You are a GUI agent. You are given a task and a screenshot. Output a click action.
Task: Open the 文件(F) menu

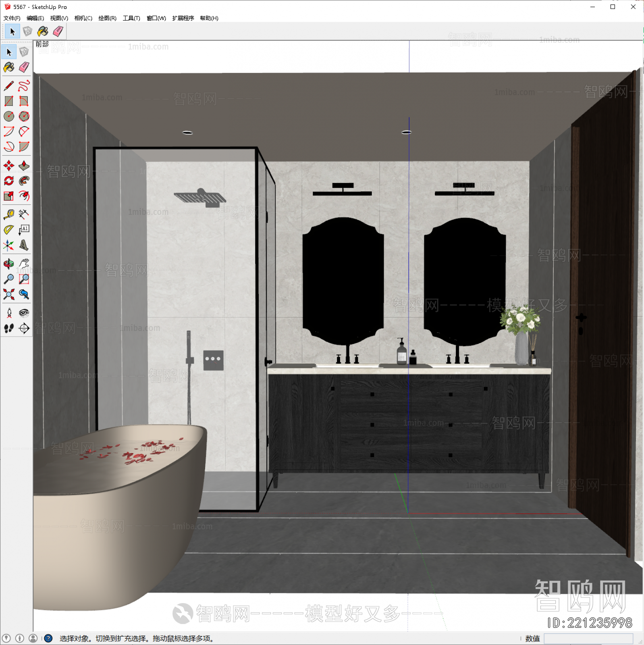pyautogui.click(x=12, y=18)
